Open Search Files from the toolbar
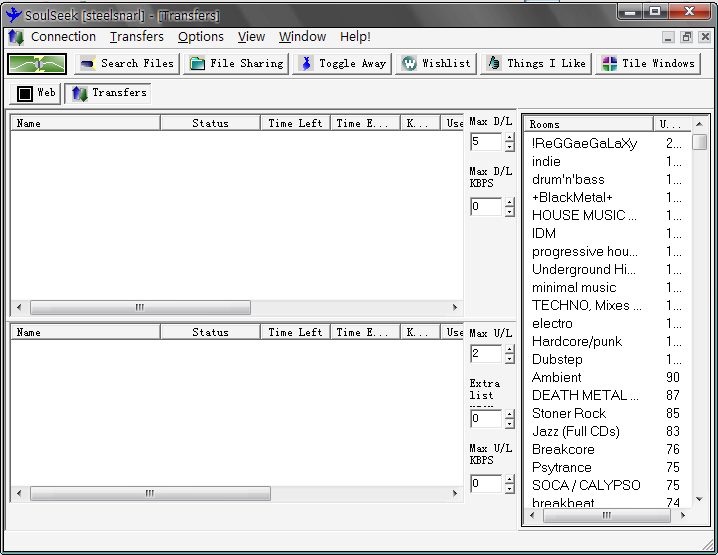This screenshot has width=718, height=555. pyautogui.click(x=127, y=64)
